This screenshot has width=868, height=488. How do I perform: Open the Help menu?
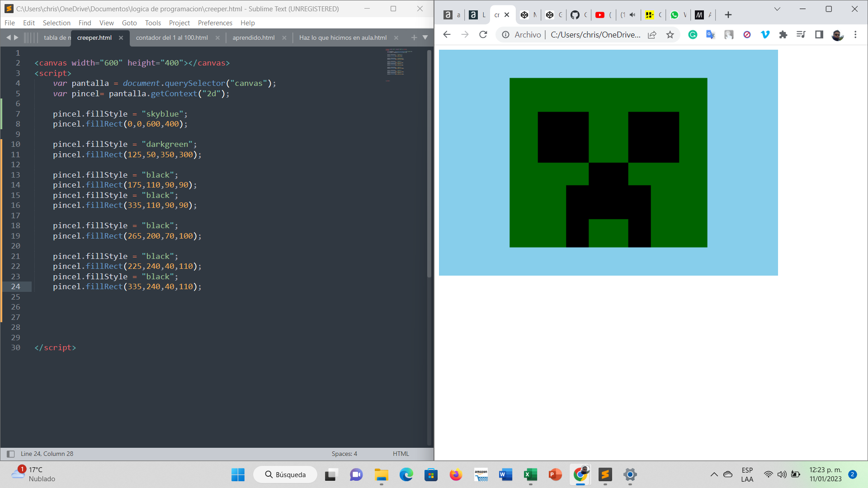point(247,23)
